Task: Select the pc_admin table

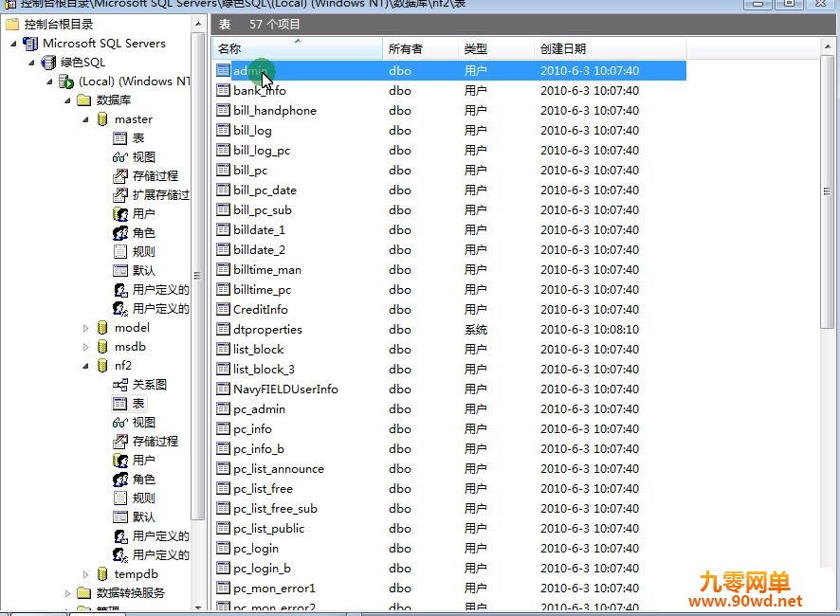Action: click(x=259, y=409)
